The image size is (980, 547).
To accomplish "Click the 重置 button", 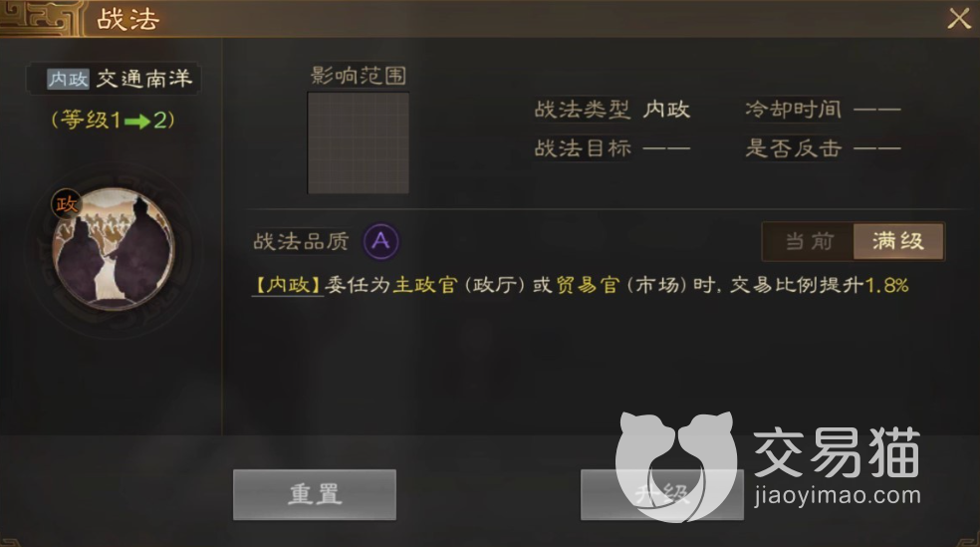I will [x=315, y=494].
